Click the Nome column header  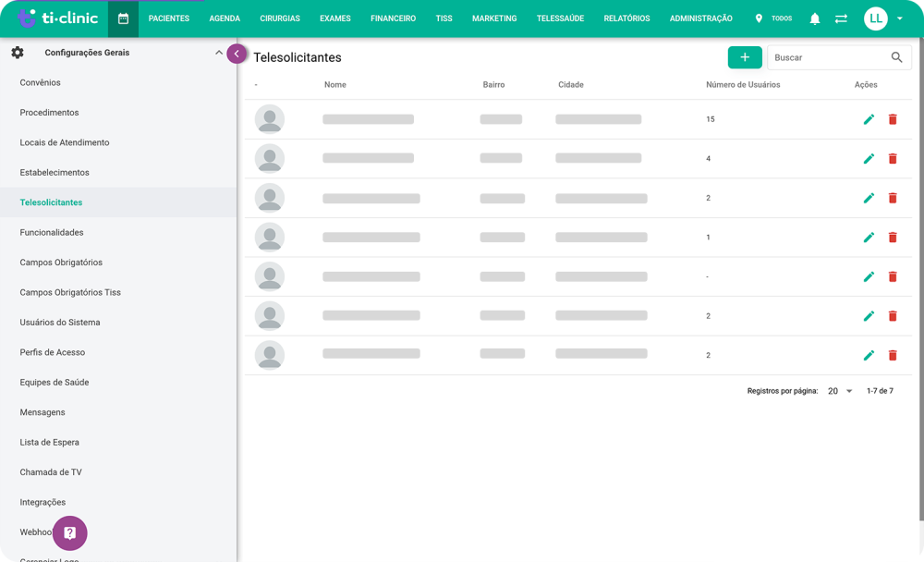pos(335,85)
